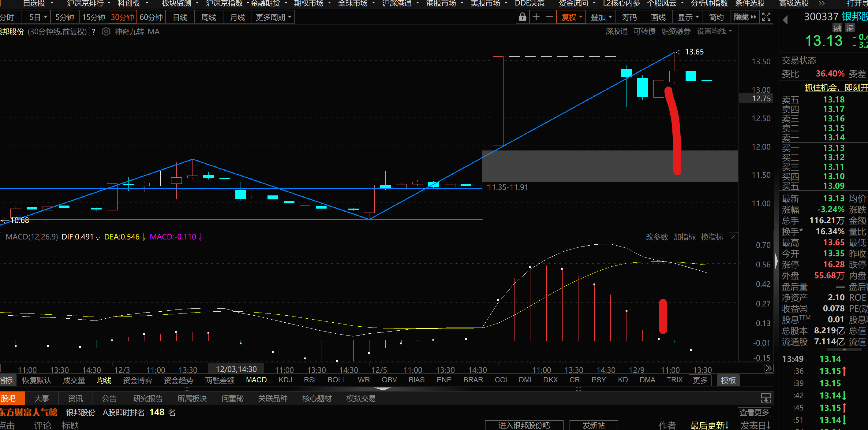Zoom out chart with minus icon

(x=550, y=17)
